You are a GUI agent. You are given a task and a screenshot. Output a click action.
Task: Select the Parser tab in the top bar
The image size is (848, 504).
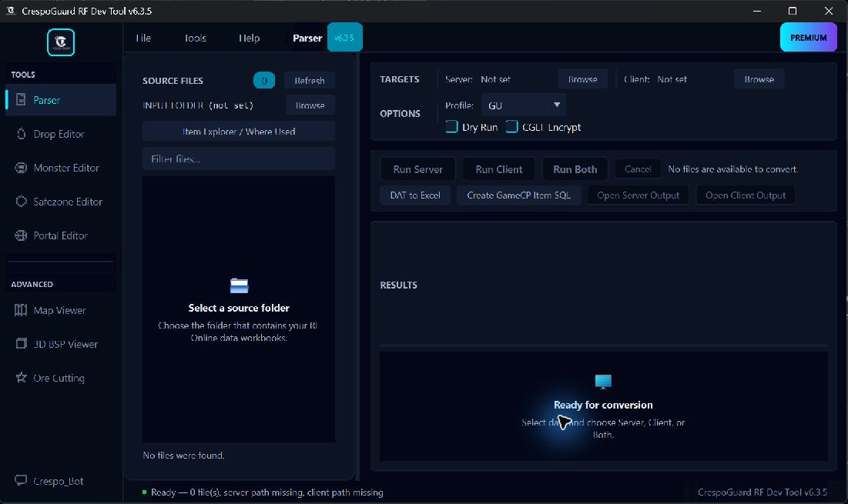click(307, 38)
